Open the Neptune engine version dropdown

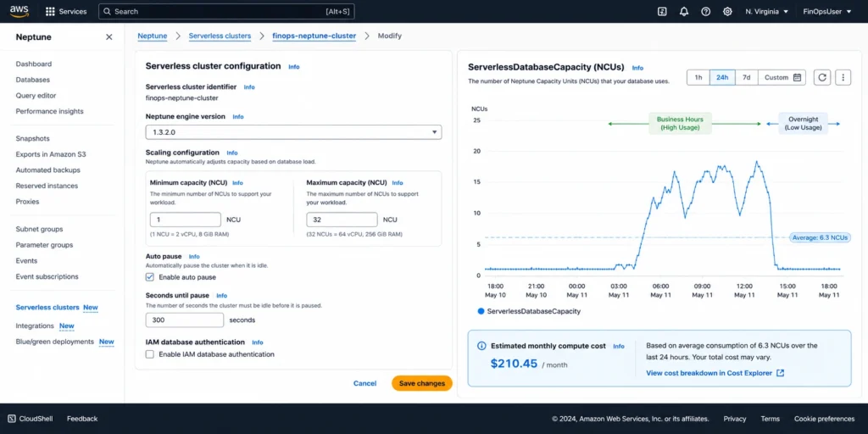tap(293, 132)
